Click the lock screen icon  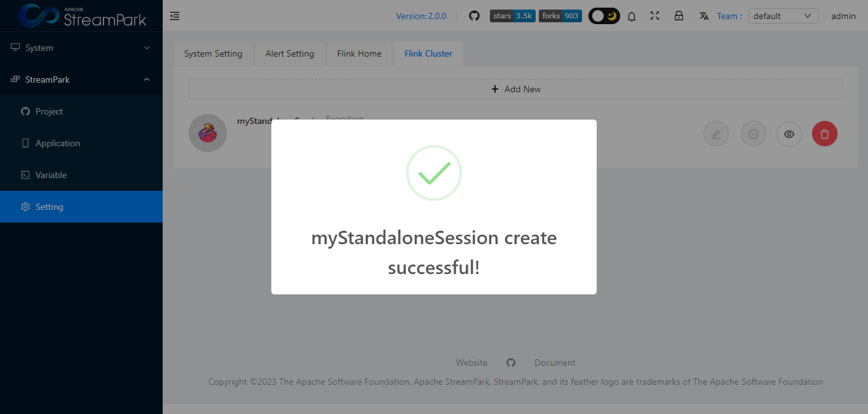click(x=679, y=16)
